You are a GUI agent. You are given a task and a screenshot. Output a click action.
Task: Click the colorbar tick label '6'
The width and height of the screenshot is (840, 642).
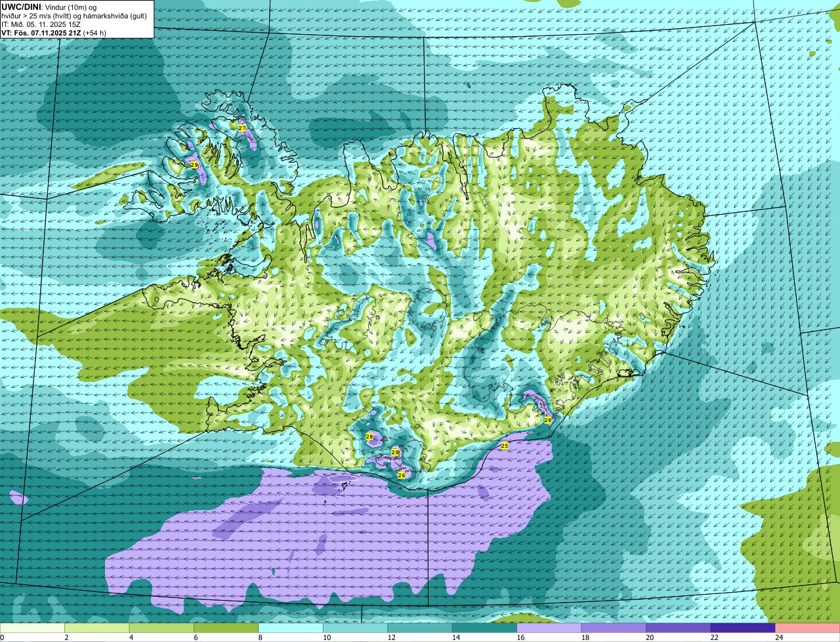(x=196, y=637)
